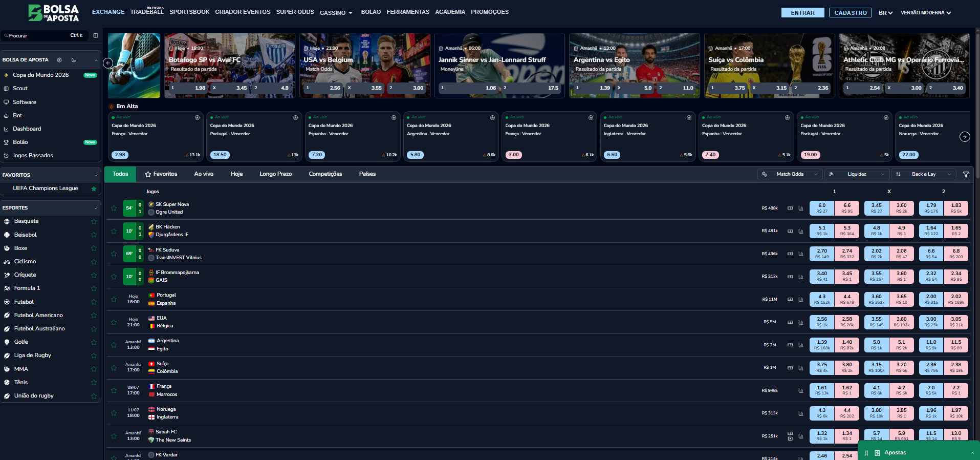This screenshot has width=980, height=460.
Task: Back Portugal at 4.3 odds
Action: tap(822, 299)
